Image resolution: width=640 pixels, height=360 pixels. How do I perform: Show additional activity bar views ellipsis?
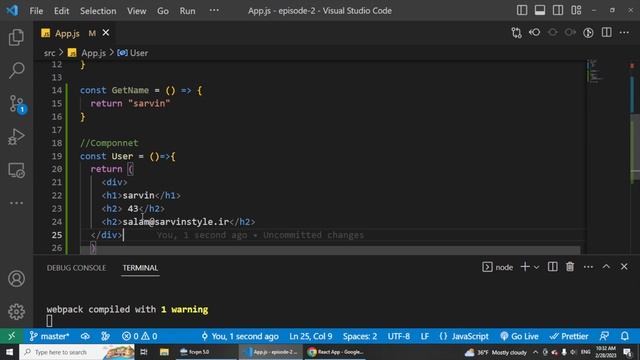[16, 203]
